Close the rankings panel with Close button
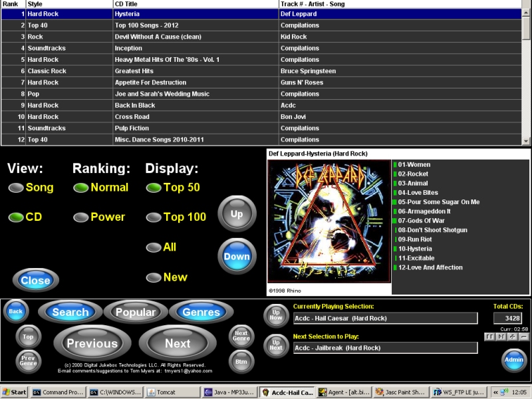The image size is (532, 399). point(36,280)
